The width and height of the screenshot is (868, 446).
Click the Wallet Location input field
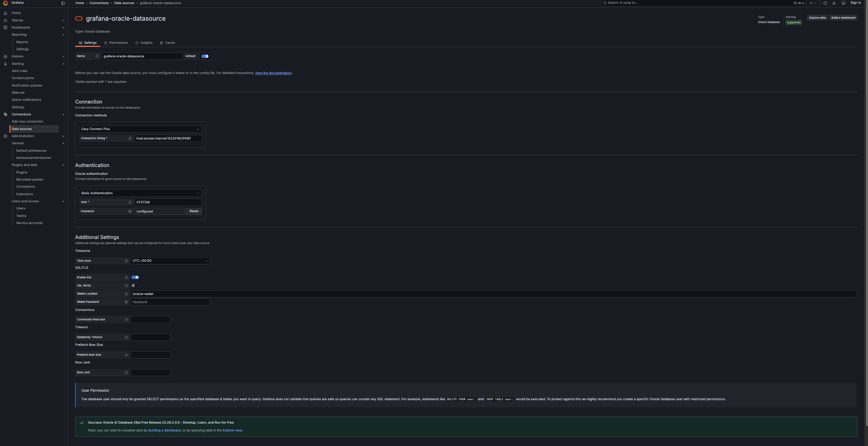[493, 294]
